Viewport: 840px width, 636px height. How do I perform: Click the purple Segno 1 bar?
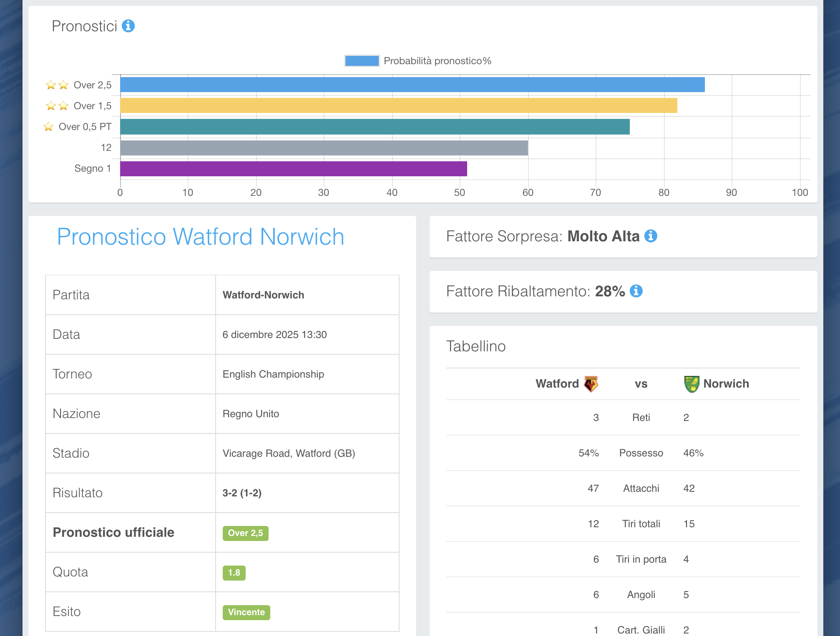tap(293, 169)
